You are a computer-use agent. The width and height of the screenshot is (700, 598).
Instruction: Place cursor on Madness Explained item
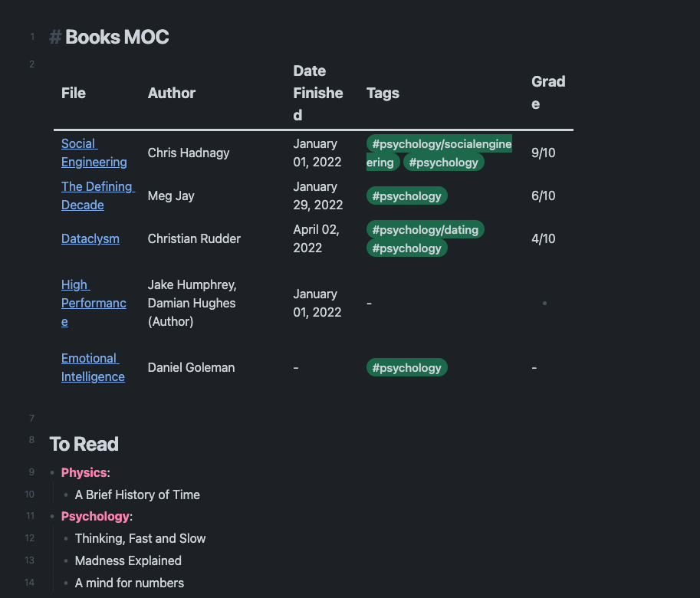(128, 560)
